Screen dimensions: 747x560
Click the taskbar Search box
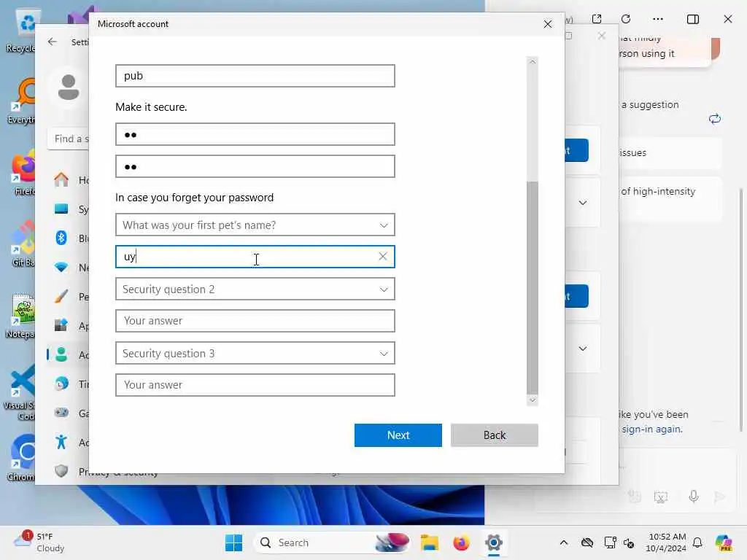pos(332,542)
